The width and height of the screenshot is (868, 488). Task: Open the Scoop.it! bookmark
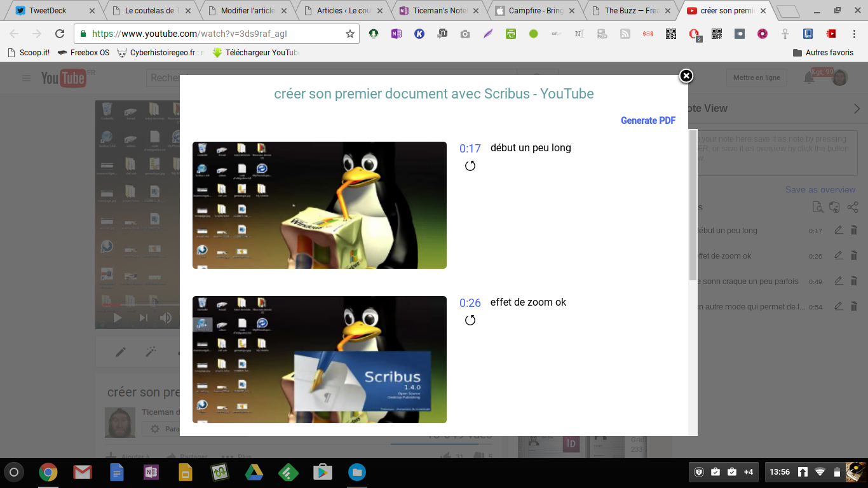pos(29,53)
